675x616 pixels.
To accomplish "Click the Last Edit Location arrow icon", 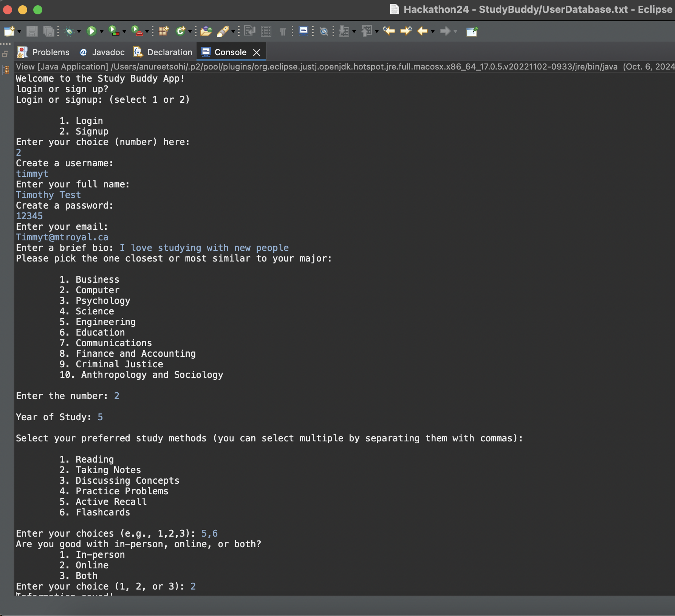I will [389, 31].
